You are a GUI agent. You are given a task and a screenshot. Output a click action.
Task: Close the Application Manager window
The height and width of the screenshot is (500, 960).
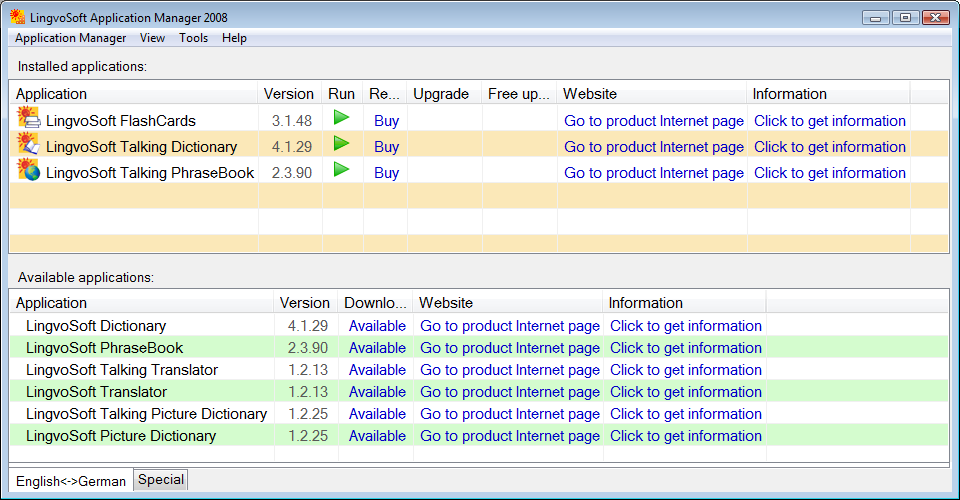click(x=936, y=18)
